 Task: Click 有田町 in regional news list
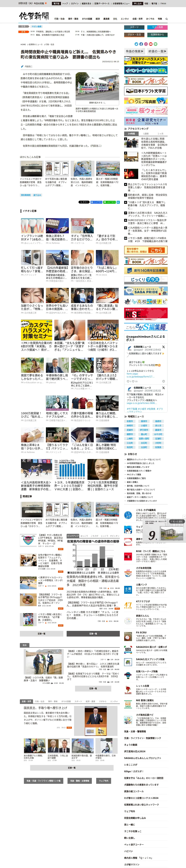130,447
